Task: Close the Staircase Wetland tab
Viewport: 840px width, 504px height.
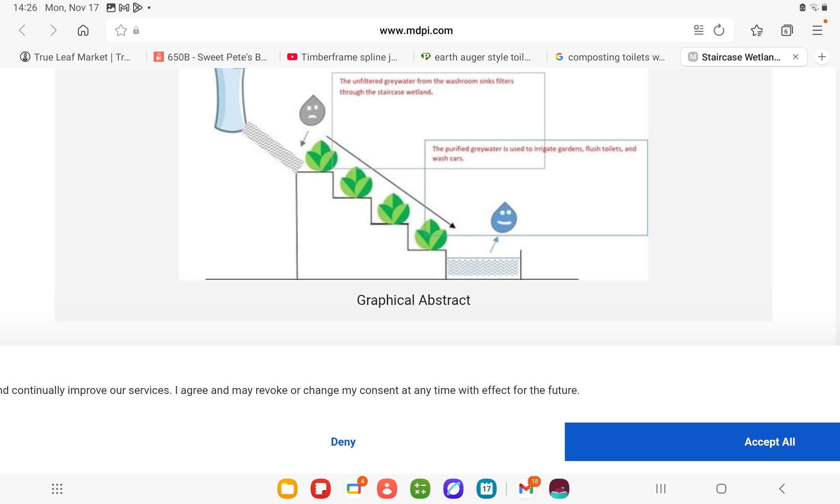Action: 795,57
